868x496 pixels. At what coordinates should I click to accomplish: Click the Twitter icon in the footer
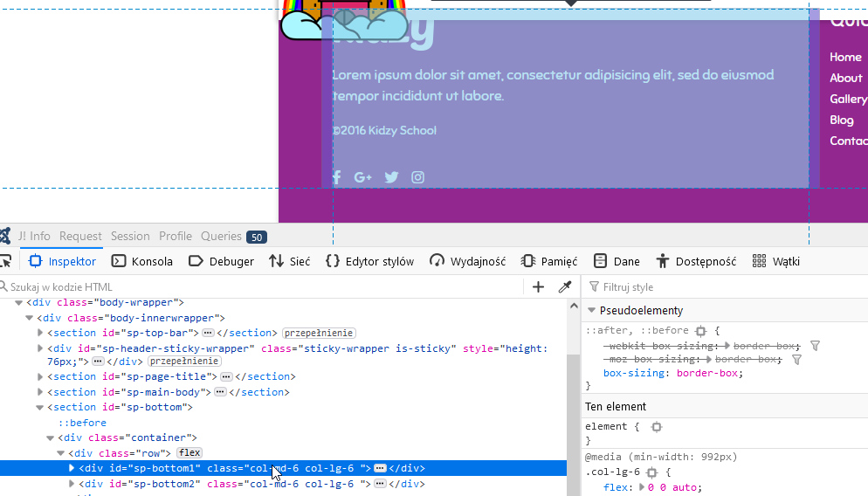coord(391,177)
